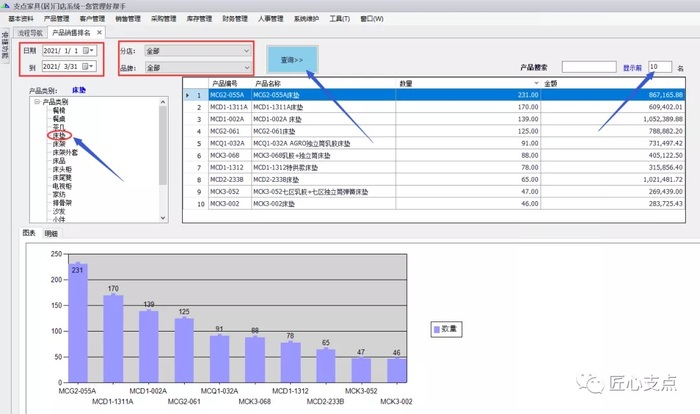Select 茶几 in the category tree

tap(59, 127)
